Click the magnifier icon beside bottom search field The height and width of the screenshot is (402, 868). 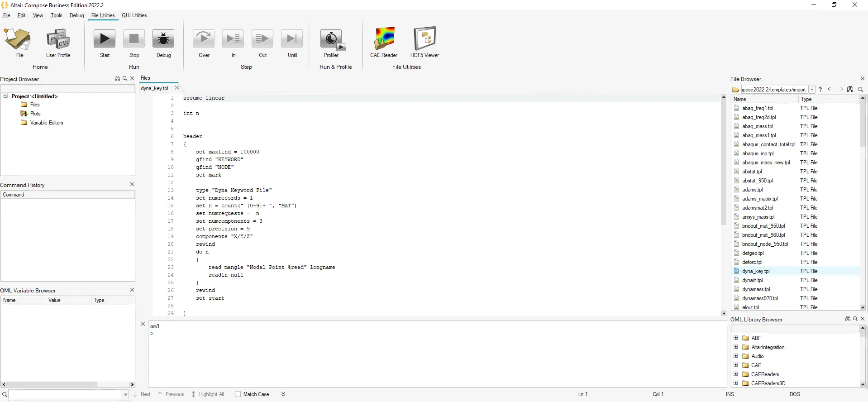(x=5, y=394)
